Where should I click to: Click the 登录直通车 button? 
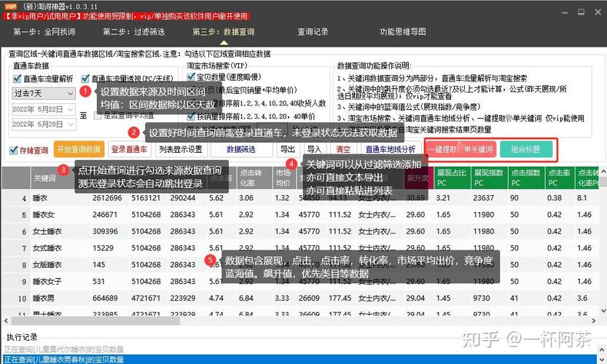coord(129,149)
